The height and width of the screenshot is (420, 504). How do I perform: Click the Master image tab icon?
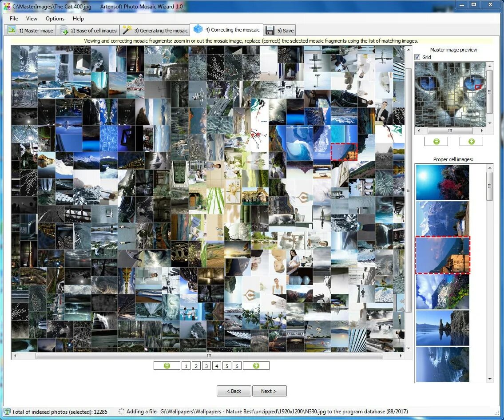[x=12, y=30]
